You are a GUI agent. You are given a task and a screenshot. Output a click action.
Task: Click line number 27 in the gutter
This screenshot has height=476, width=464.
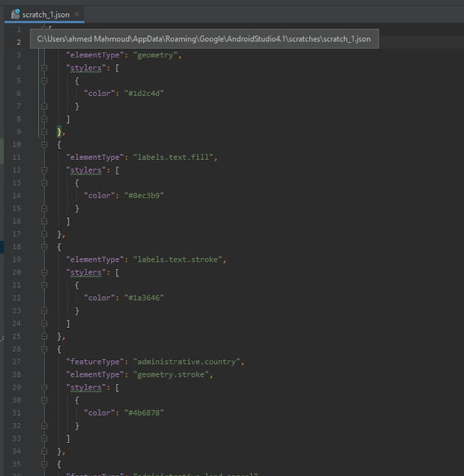[17, 362]
